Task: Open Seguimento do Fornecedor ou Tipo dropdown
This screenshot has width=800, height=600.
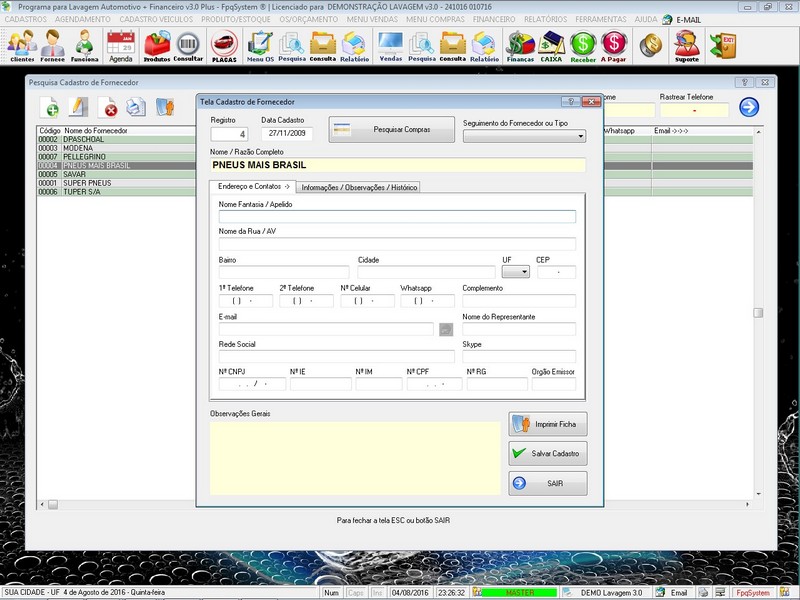Action: 524,136
